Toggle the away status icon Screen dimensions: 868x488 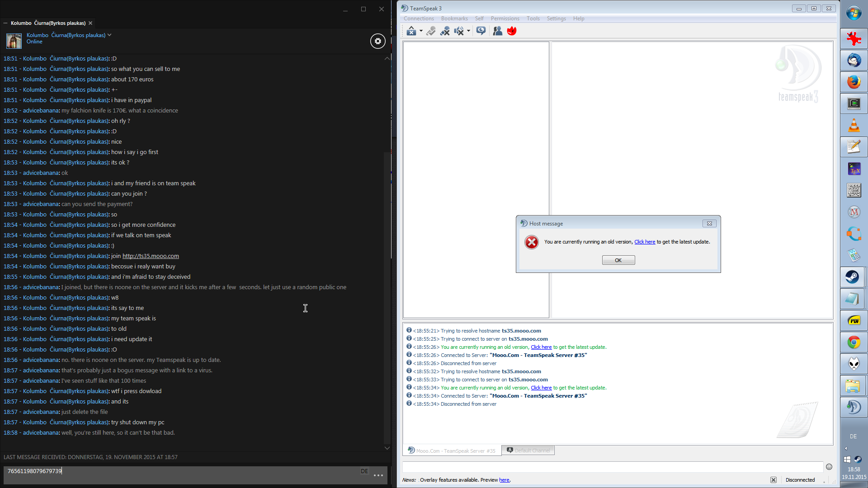[x=411, y=31]
